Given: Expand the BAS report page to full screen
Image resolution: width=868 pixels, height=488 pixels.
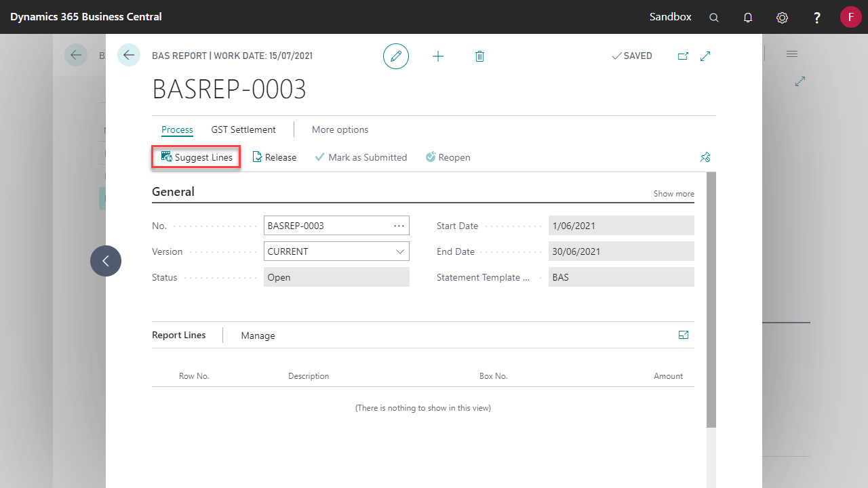Looking at the screenshot, I should click(705, 56).
